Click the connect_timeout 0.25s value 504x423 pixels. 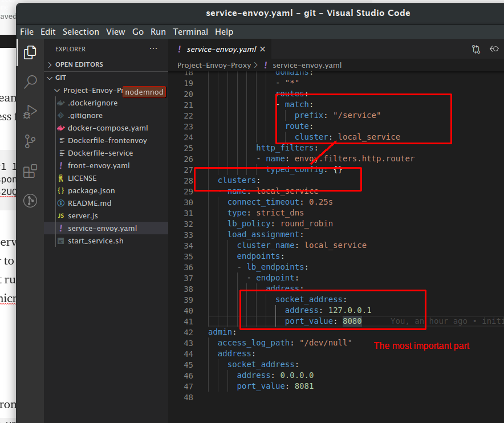(x=321, y=202)
